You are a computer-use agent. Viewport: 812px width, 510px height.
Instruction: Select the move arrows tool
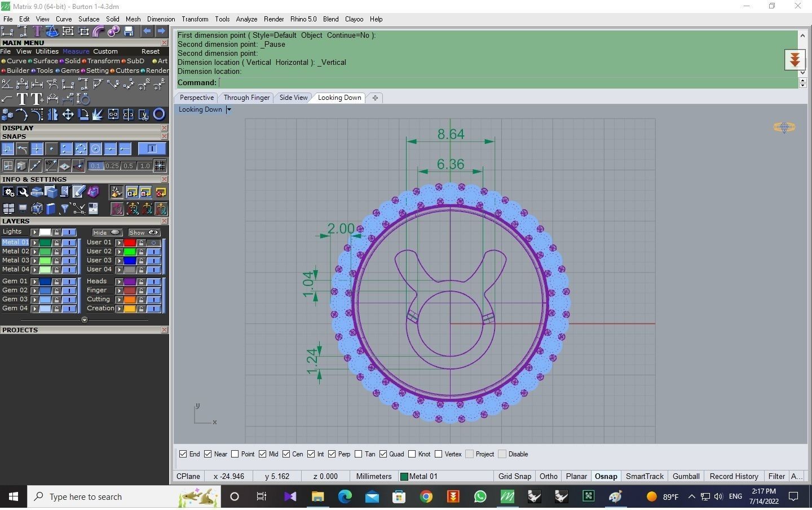(x=68, y=114)
